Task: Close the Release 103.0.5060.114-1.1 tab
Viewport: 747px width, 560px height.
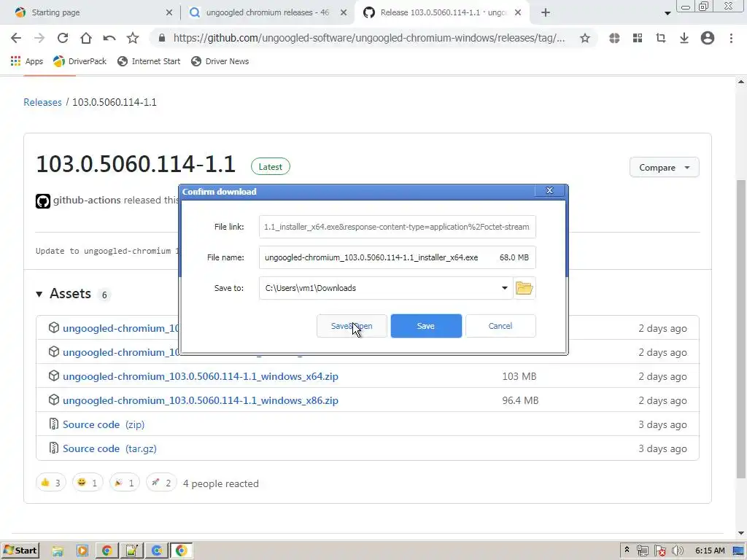Action: [x=518, y=12]
